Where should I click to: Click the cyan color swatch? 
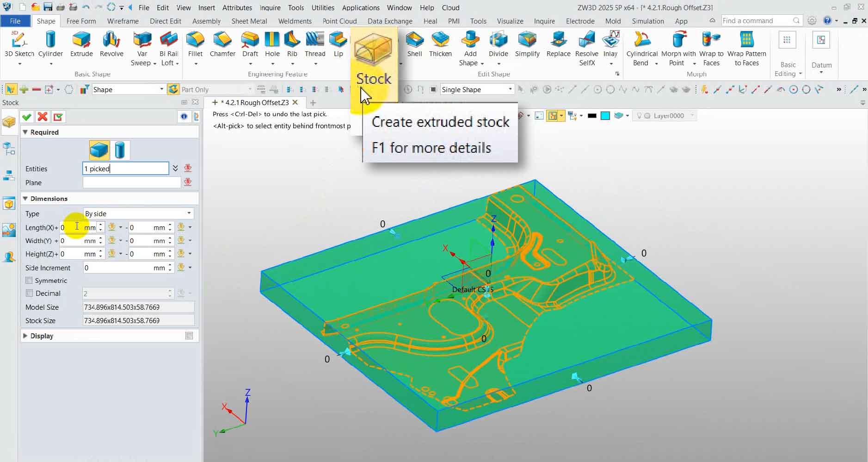click(605, 116)
